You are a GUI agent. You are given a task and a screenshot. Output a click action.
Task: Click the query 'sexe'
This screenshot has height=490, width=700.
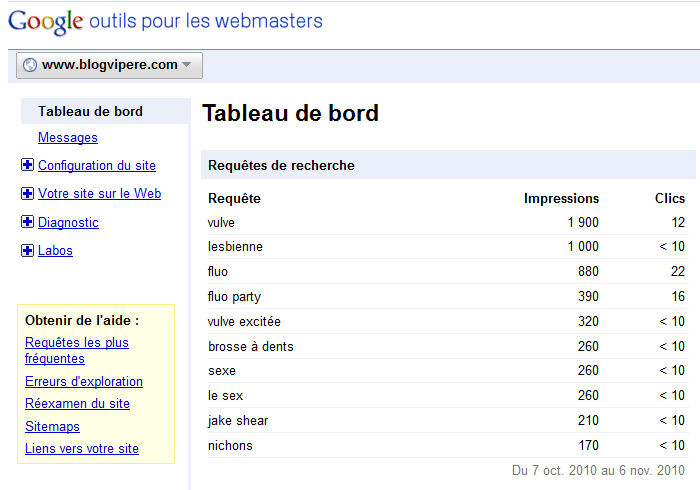point(222,371)
